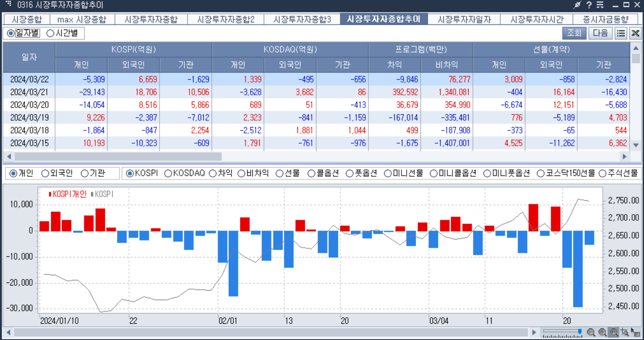Click the table horizontal scrollbar thumb
The image size is (644, 340).
118,156
